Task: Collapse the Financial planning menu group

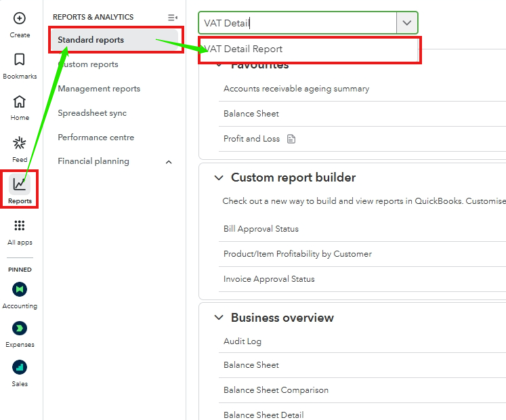Action: click(169, 162)
